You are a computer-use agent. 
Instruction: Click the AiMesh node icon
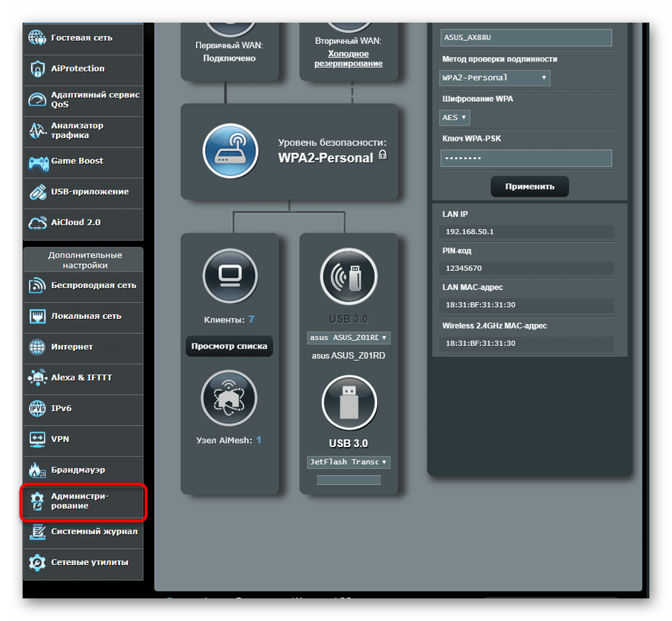[230, 397]
